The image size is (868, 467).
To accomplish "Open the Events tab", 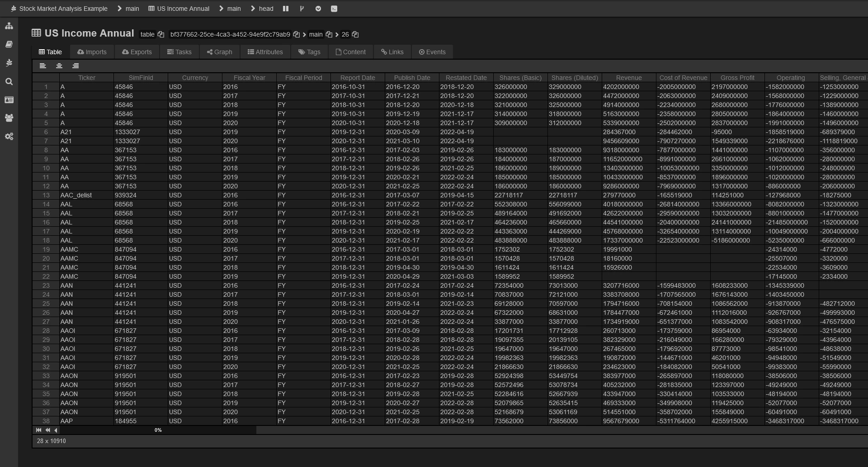I will (432, 52).
